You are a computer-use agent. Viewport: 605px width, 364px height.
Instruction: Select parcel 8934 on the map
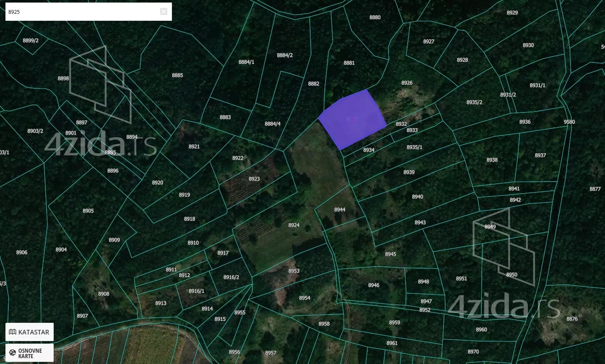coord(369,150)
